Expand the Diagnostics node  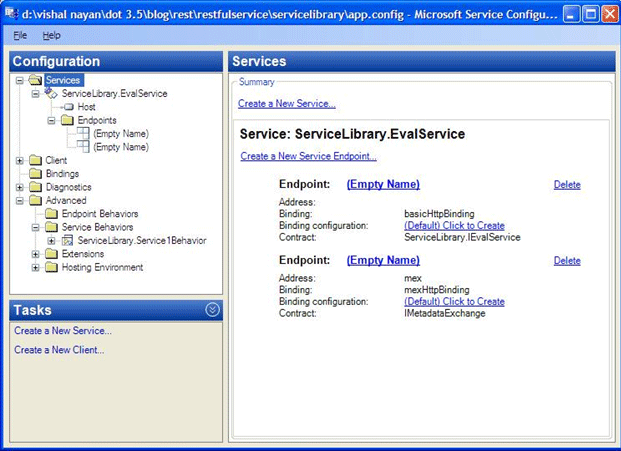pyautogui.click(x=19, y=187)
